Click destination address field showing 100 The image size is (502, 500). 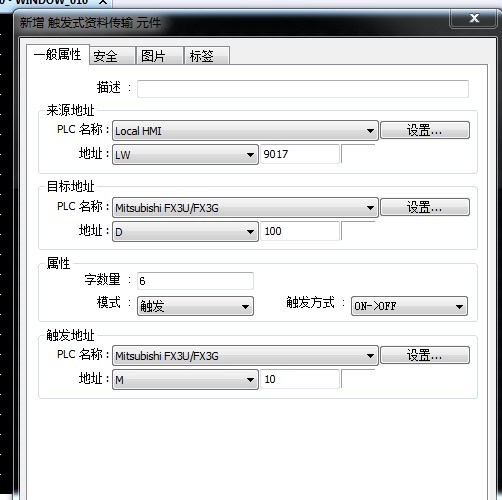(300, 231)
